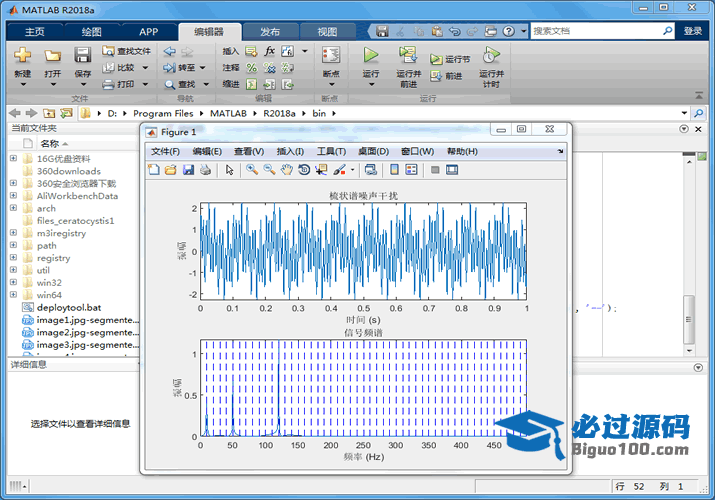Screen dimensions: 715x500
Task: Click the Print Figure icon
Action: pos(205,170)
